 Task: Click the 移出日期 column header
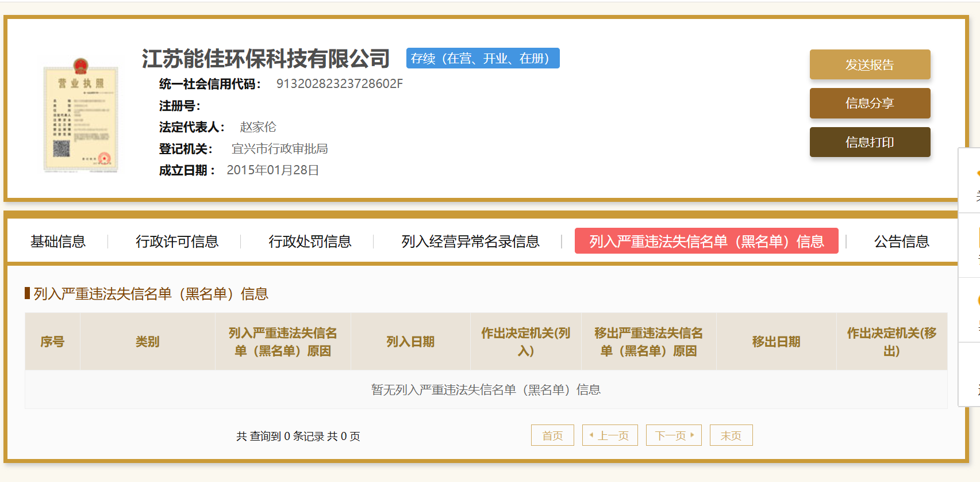(x=776, y=342)
